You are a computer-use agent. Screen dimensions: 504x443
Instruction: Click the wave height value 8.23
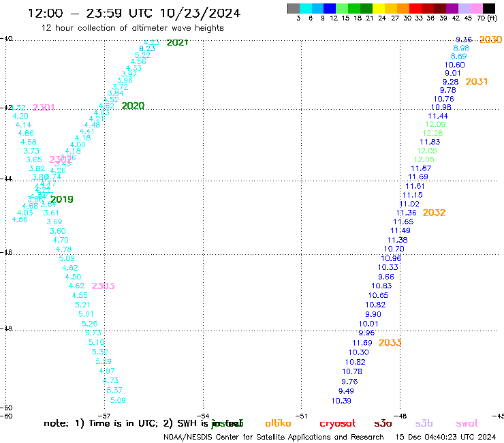click(x=147, y=48)
